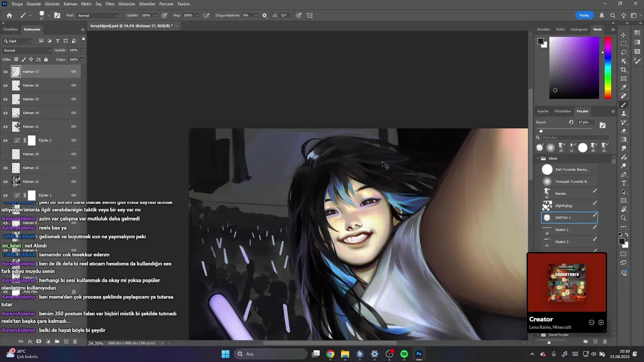Select the Rectangular Marquee tool
The width and height of the screenshot is (644, 362).
(624, 43)
